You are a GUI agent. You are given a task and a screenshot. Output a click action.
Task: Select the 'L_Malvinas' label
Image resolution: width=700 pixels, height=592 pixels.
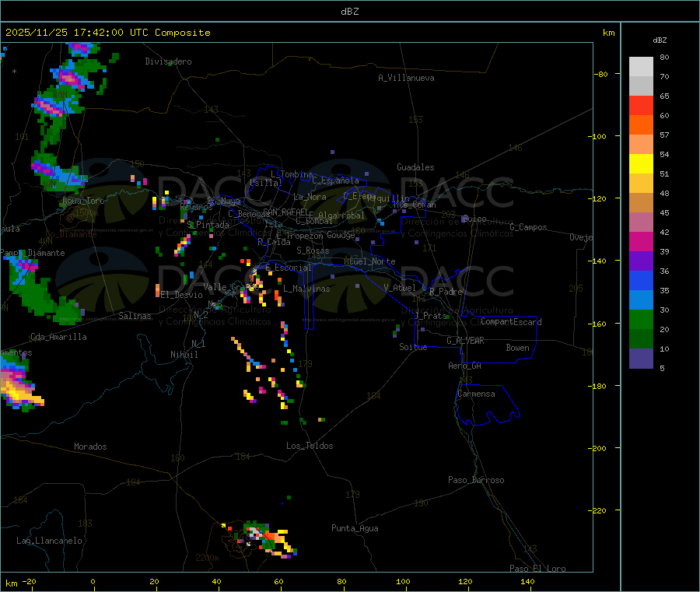306,289
